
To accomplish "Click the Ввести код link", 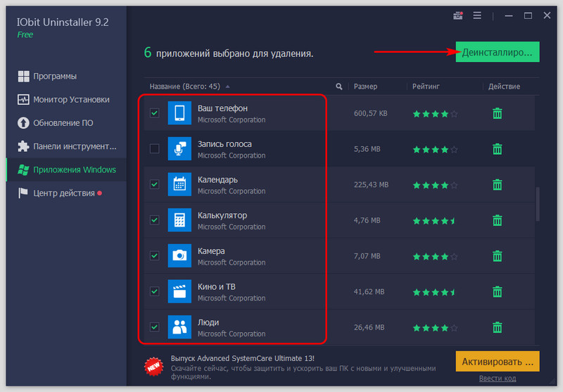I will (x=498, y=379).
